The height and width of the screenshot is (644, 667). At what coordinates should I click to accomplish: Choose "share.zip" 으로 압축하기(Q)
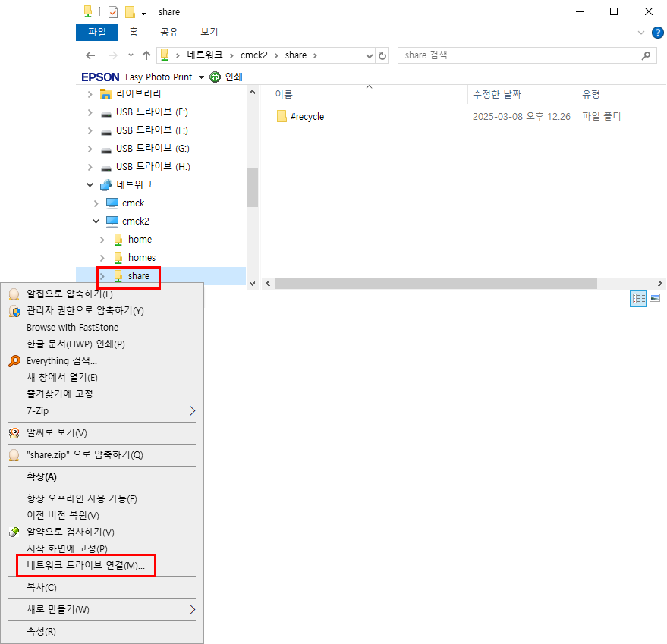click(102, 455)
